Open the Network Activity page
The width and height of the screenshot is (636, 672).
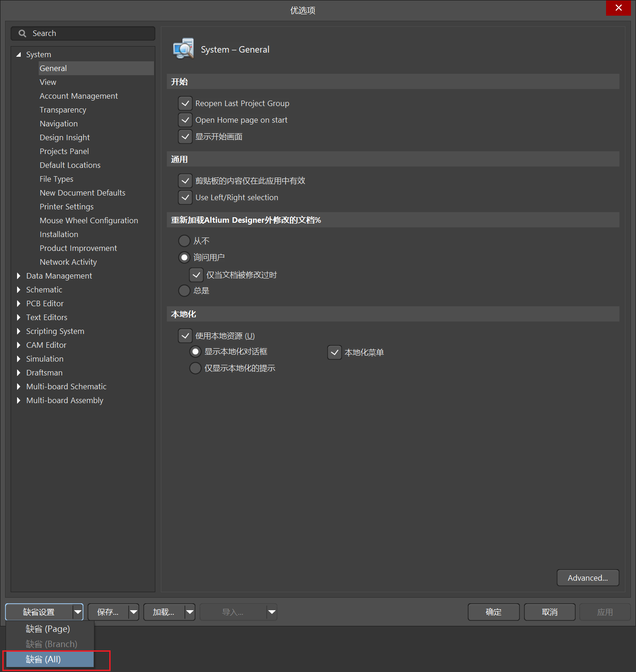point(68,262)
